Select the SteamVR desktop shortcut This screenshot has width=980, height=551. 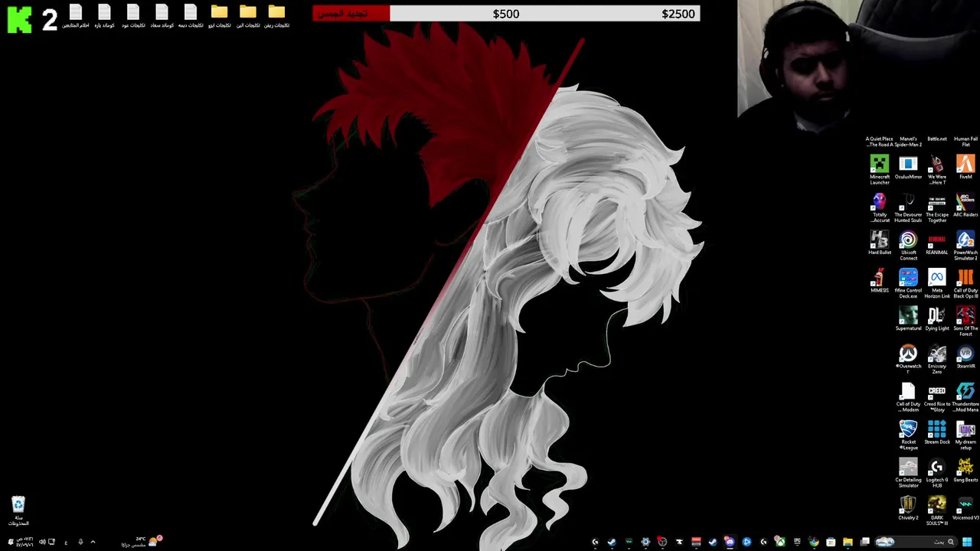click(x=965, y=357)
